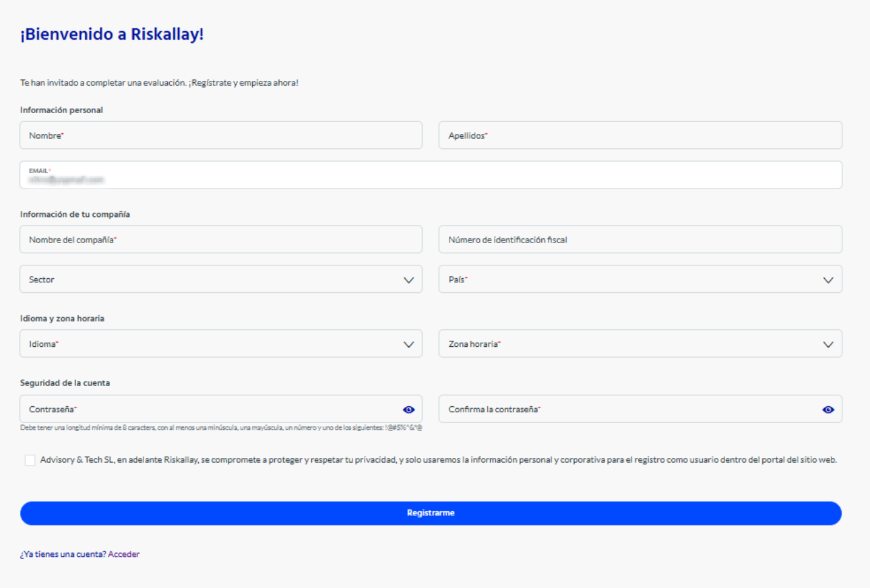This screenshot has width=870, height=588.
Task: Click the Seguridad de la cuenta label
Action: 65,383
